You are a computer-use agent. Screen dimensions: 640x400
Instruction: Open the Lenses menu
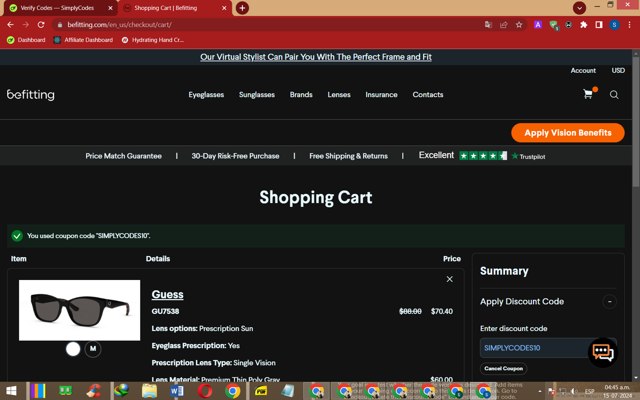tap(339, 95)
